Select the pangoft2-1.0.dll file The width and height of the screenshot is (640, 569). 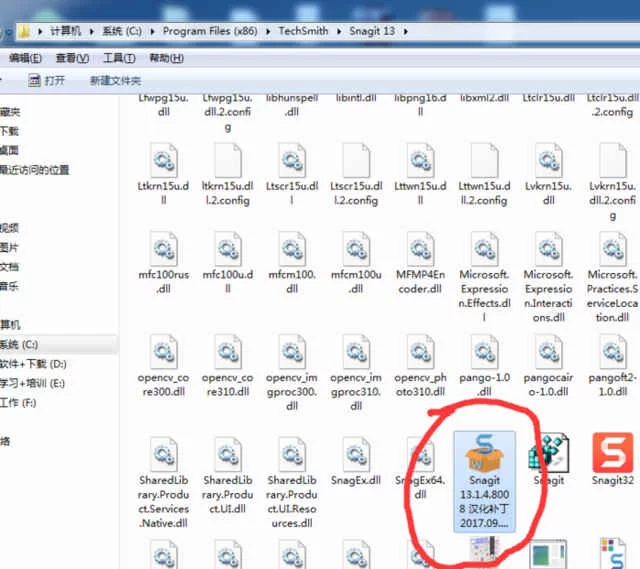point(612,366)
